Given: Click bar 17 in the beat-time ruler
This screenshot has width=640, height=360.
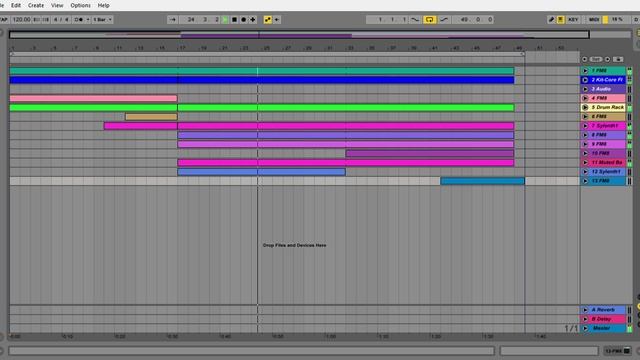Looking at the screenshot, I should coord(182,48).
